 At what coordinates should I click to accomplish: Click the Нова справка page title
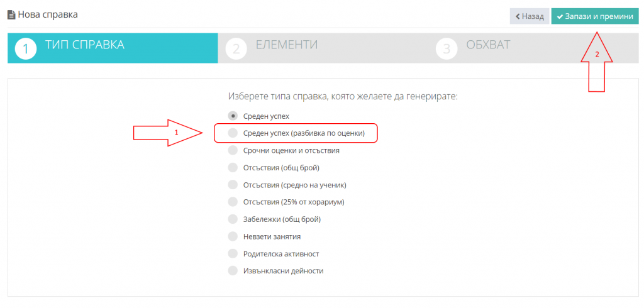48,15
